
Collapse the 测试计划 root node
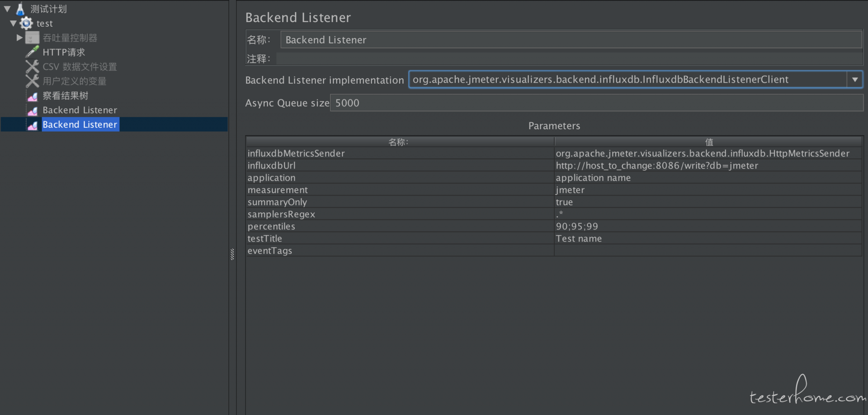[x=7, y=9]
